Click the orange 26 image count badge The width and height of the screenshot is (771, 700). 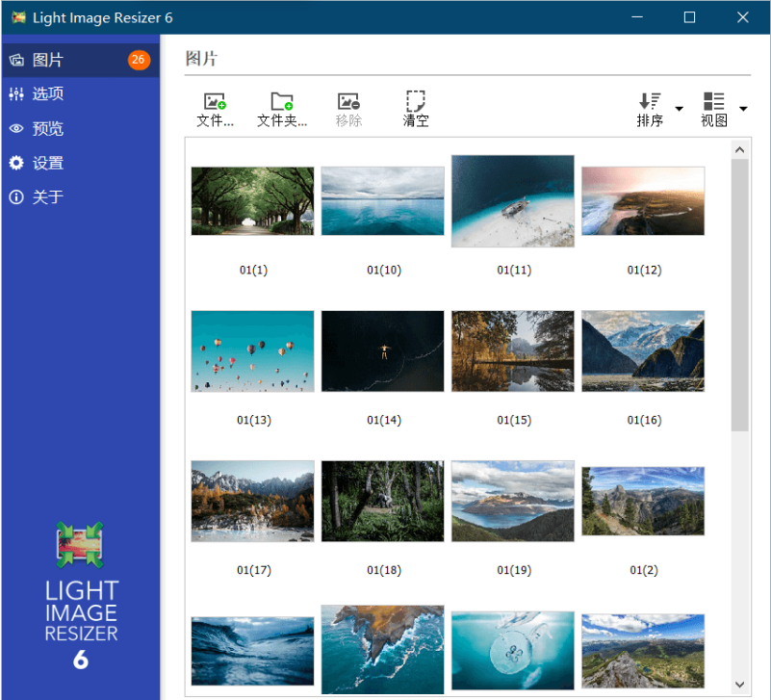(139, 60)
